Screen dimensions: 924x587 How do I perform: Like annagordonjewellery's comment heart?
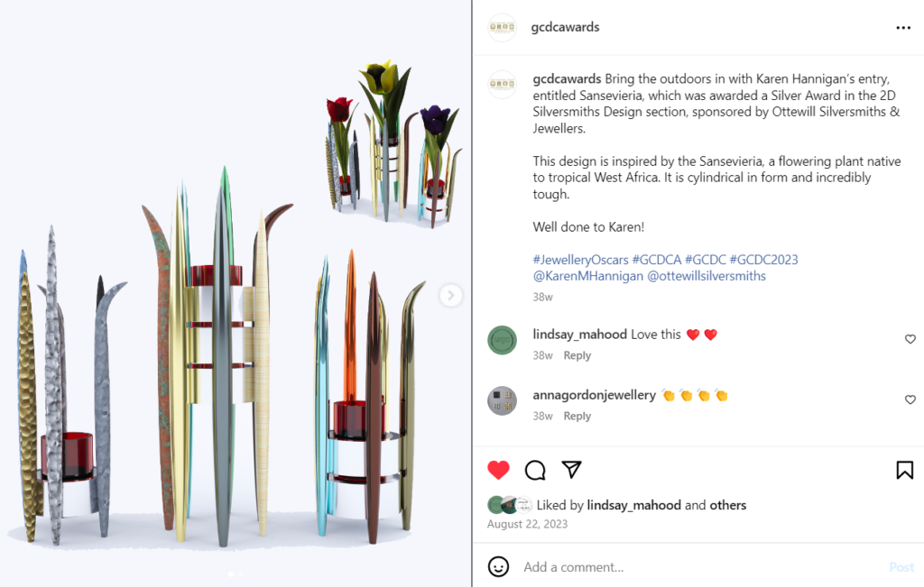(x=910, y=399)
